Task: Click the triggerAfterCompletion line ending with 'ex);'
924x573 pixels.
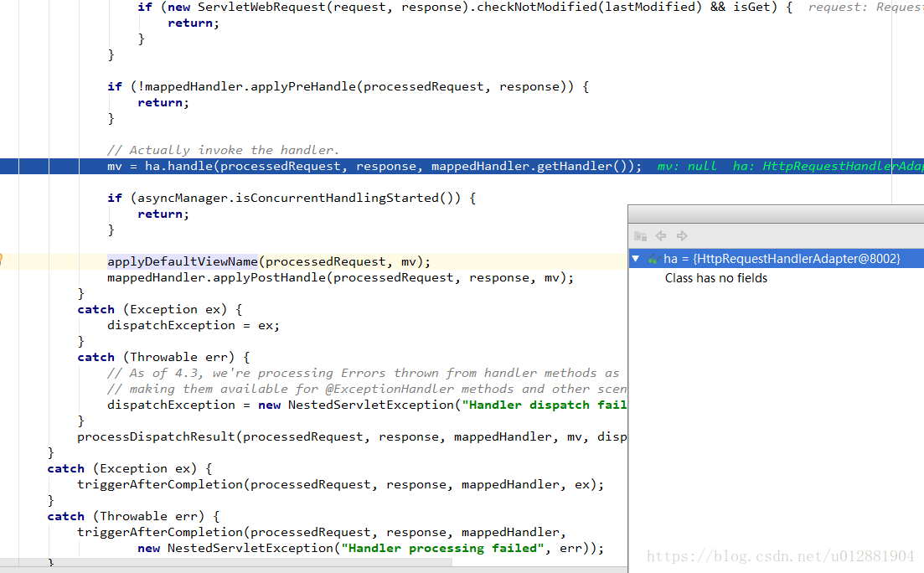Action: (341, 484)
